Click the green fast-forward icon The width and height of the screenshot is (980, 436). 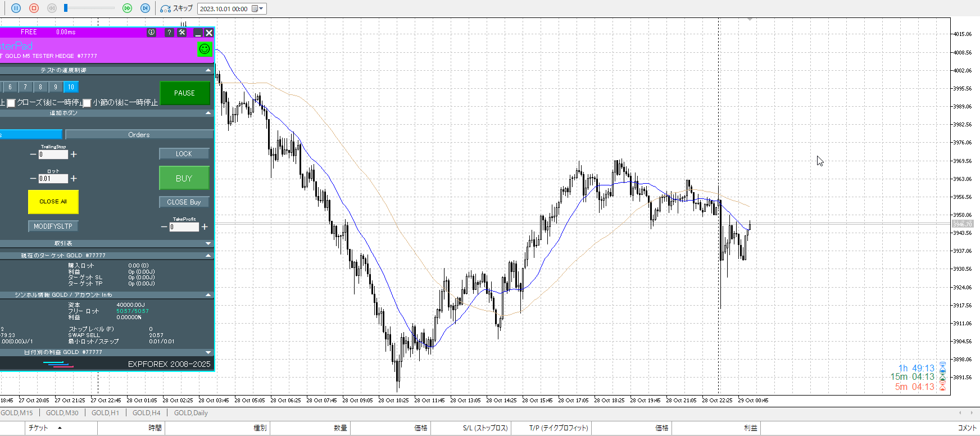pos(127,8)
